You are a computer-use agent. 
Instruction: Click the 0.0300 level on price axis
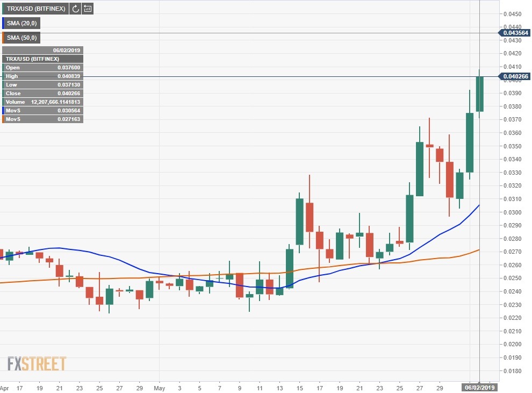click(512, 212)
